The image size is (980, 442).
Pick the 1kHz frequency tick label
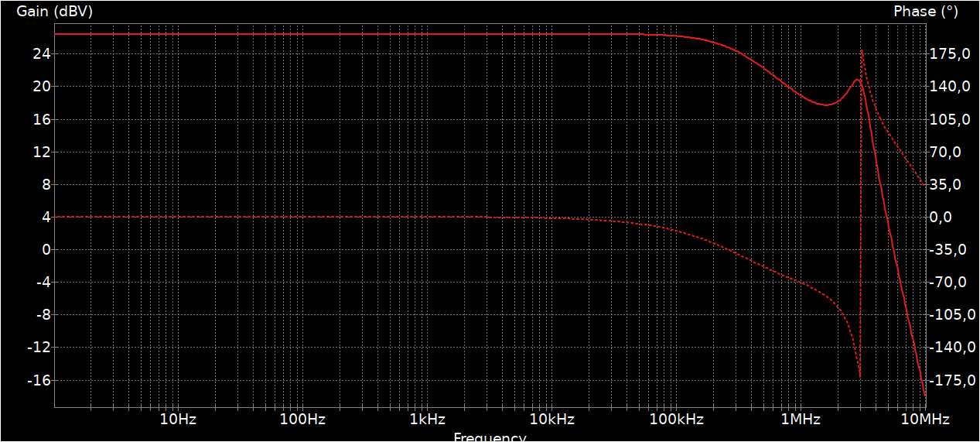pos(427,419)
